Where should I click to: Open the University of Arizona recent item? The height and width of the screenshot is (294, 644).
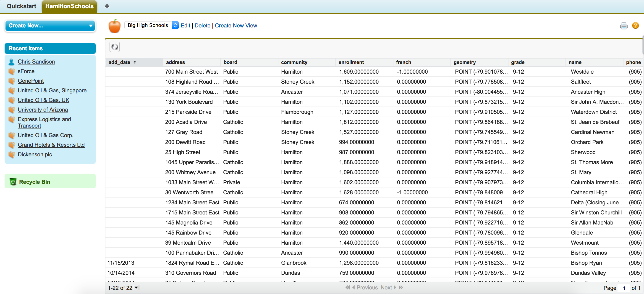[43, 110]
